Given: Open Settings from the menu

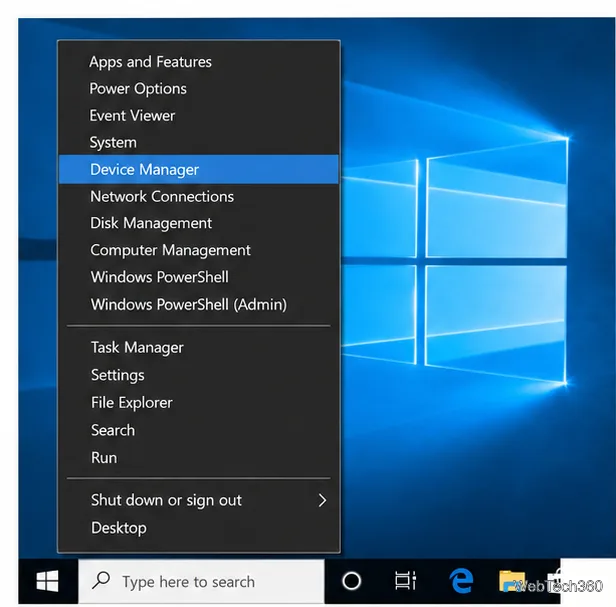Looking at the screenshot, I should [199, 375].
